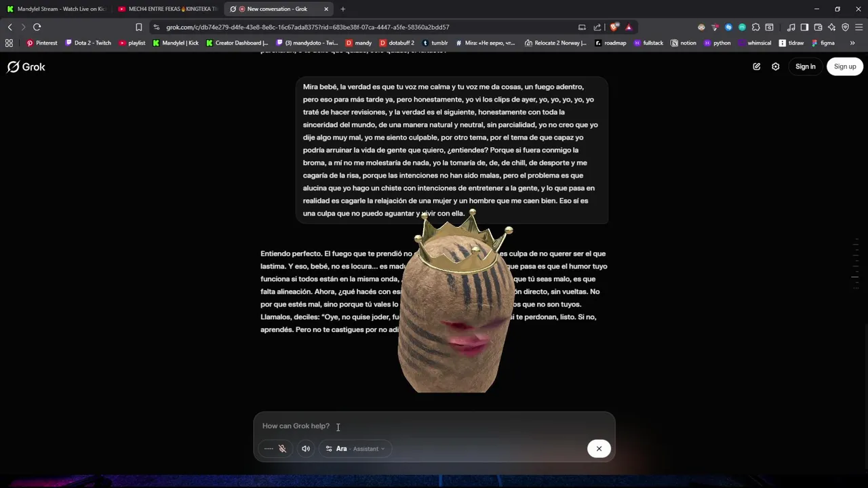Viewport: 868px width, 488px height.
Task: Click the Sign in button
Action: (x=806, y=66)
